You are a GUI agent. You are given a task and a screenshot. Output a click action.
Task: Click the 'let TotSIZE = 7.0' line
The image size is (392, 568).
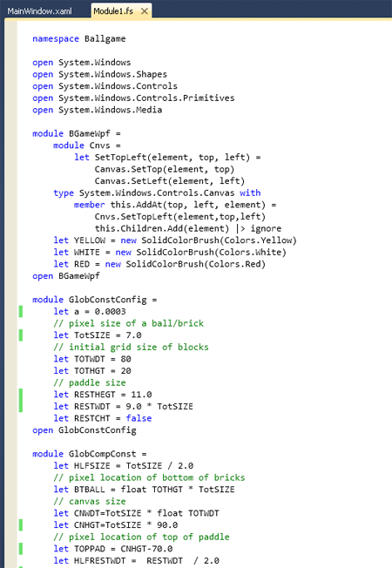pyautogui.click(x=97, y=335)
